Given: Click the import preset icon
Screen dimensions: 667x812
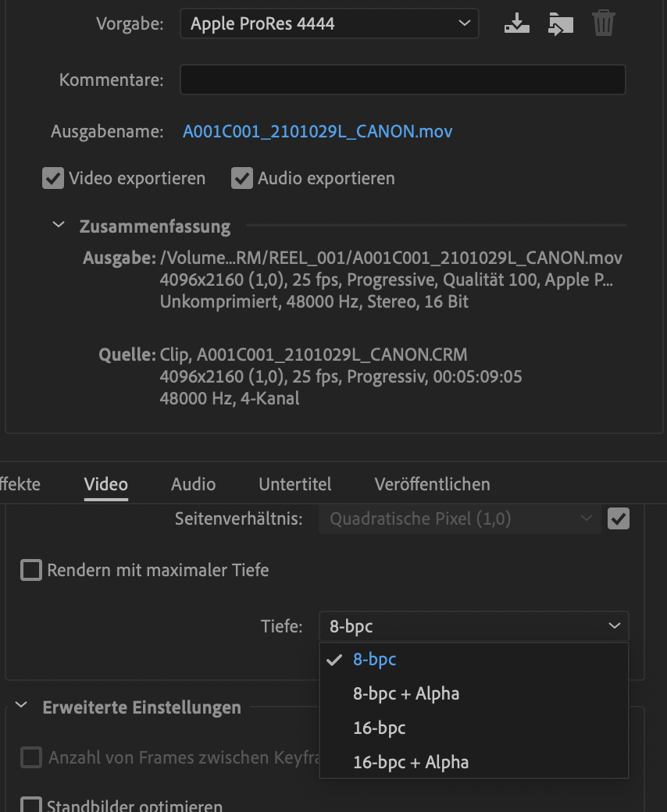Looking at the screenshot, I should (561, 23).
